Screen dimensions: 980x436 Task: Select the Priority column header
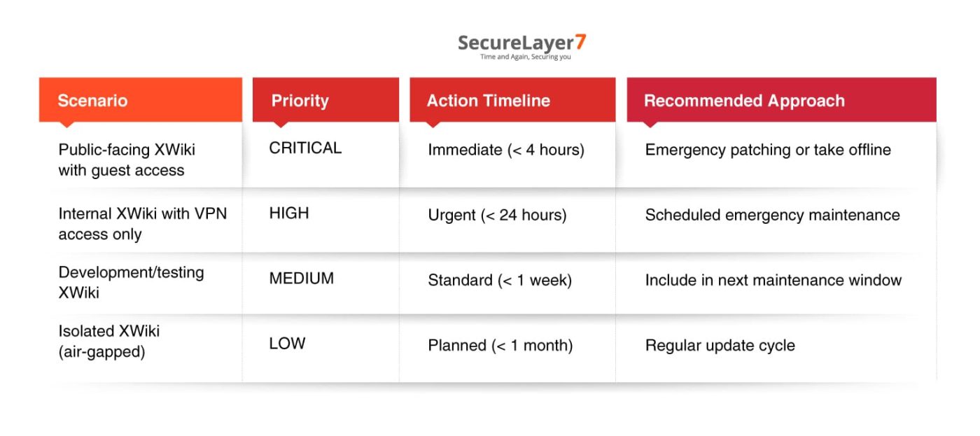pyautogui.click(x=300, y=100)
